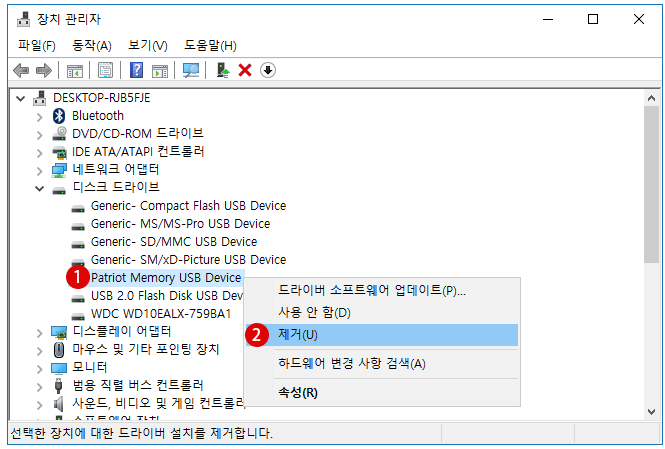Click the DESKTOP-RJB5FJE computer icon
The image size is (665, 449).
pyautogui.click(x=40, y=98)
